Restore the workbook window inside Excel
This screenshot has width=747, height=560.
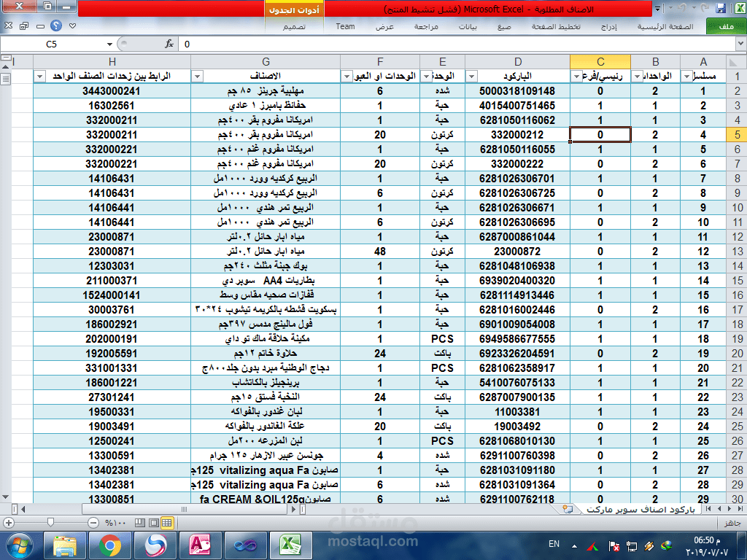click(24, 26)
